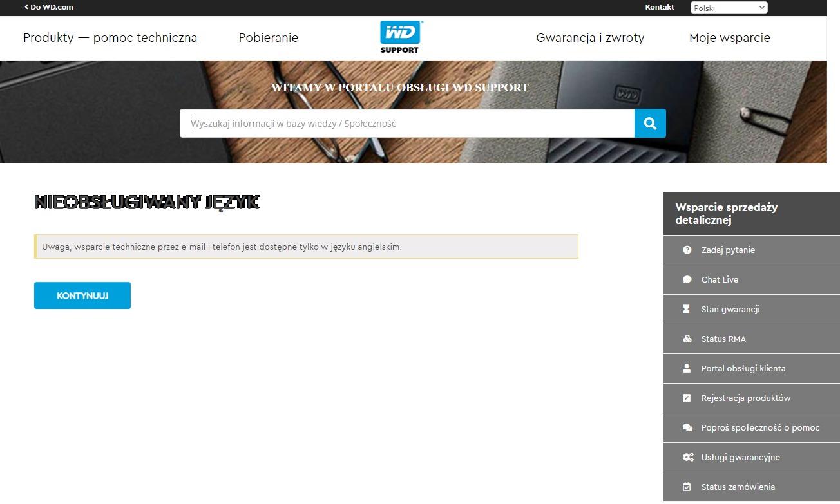
Task: Select Poproś społeczność o pomoc
Action: coord(752,427)
